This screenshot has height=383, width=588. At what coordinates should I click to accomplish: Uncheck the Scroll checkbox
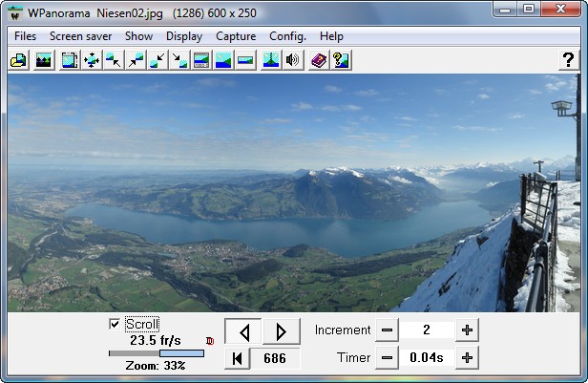(x=115, y=324)
